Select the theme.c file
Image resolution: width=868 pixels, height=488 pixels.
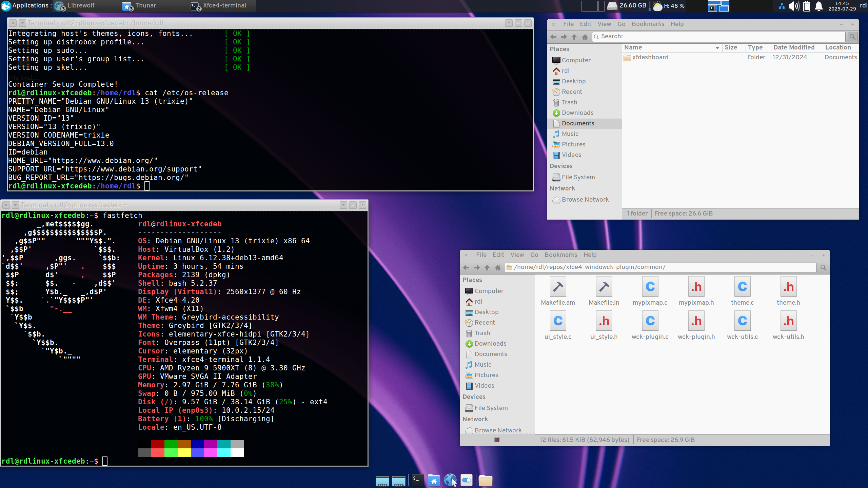point(742,291)
